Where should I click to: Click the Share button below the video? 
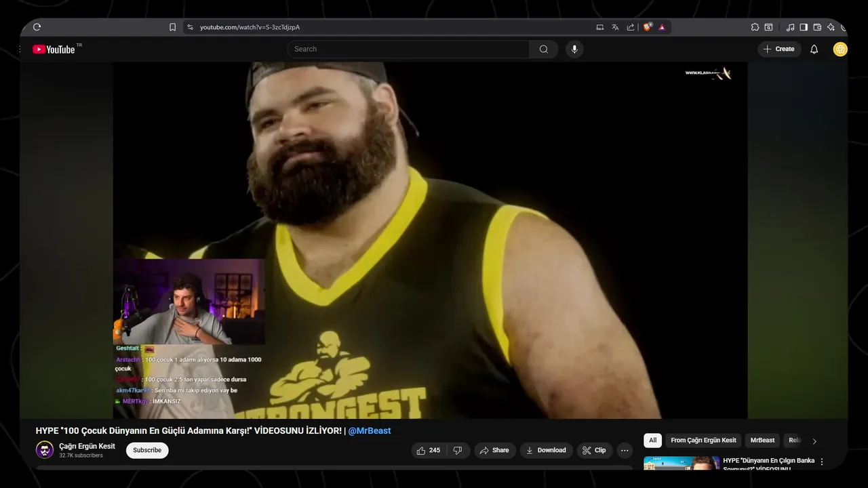coord(494,450)
